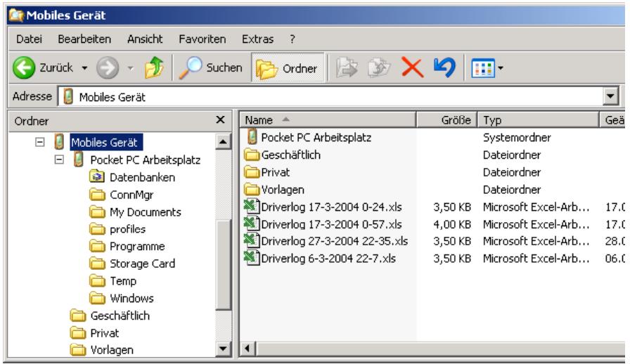Select My Documents folder in tree

tap(145, 212)
